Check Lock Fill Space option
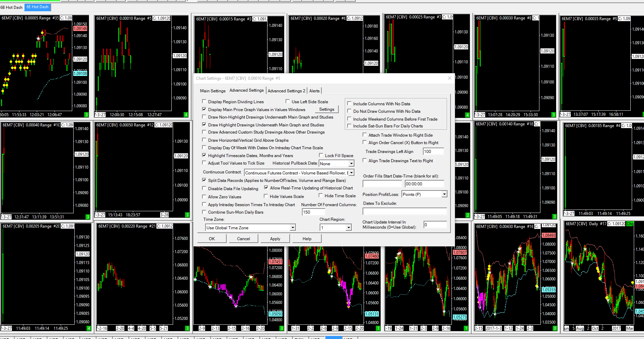Image resolution: width=644 pixels, height=339 pixels. point(321,155)
